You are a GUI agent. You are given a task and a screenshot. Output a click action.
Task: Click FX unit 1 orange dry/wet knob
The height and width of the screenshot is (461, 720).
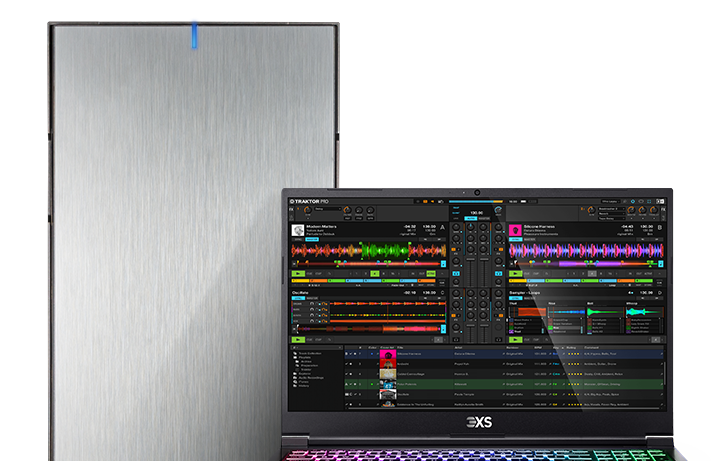308,210
